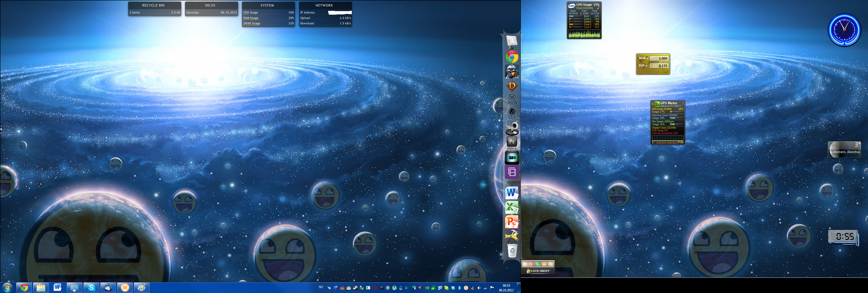Click the Intel CPU Usage gadget
This screenshot has width=868, height=293.
584,20
